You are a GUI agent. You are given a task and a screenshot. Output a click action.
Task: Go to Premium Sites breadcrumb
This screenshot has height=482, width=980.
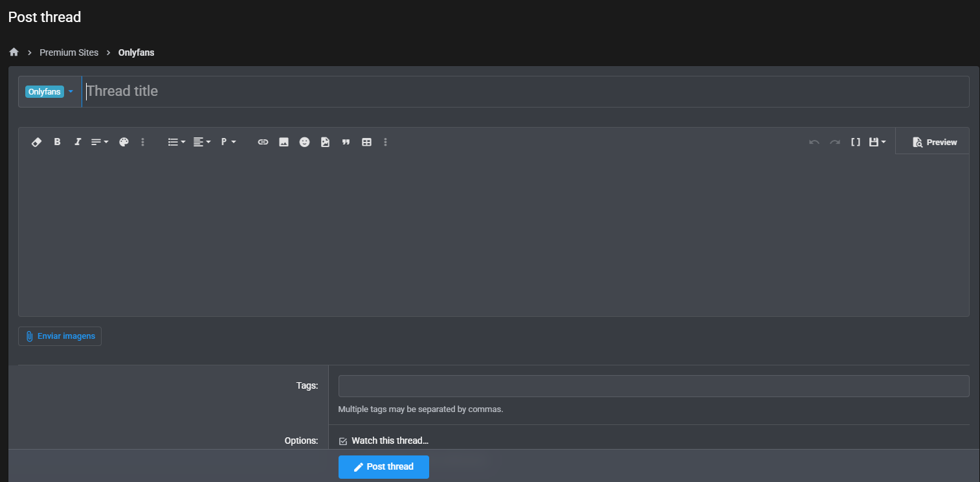69,52
